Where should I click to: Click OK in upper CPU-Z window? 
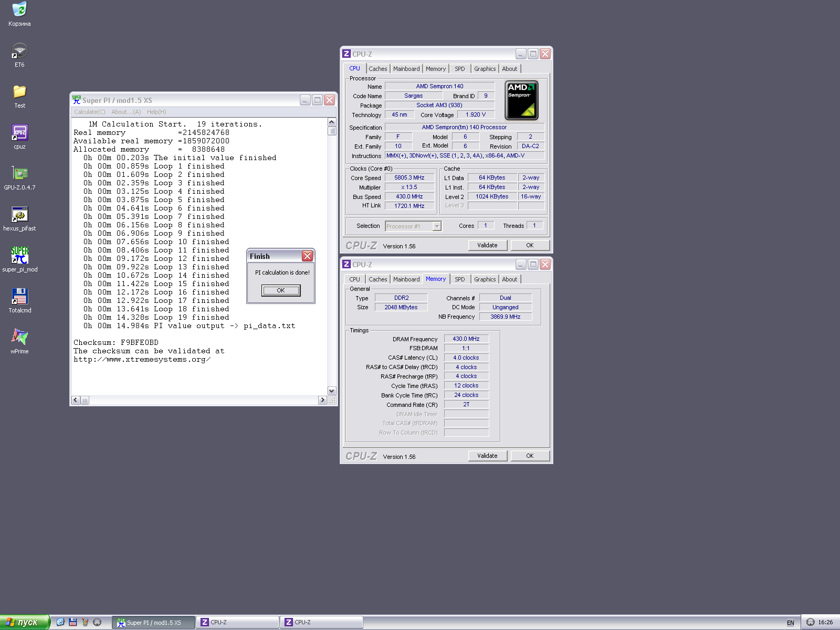point(530,245)
